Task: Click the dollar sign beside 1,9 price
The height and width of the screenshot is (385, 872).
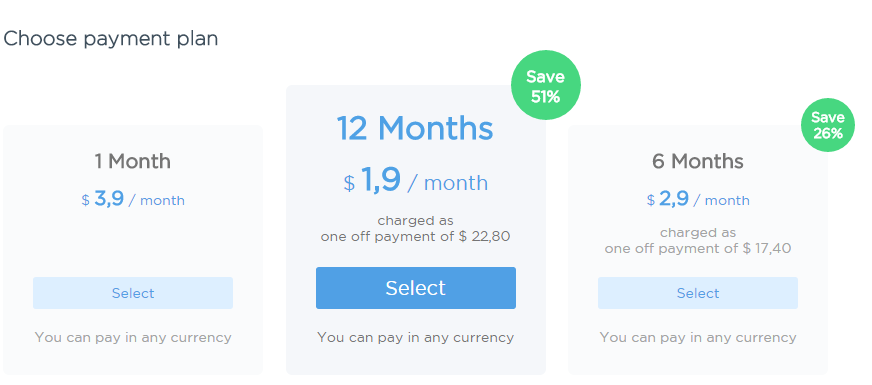Action: [x=349, y=183]
